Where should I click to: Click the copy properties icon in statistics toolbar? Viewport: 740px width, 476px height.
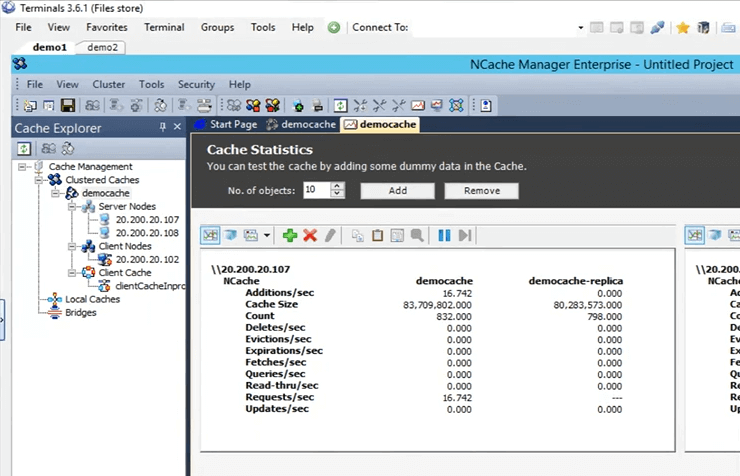pos(357,235)
